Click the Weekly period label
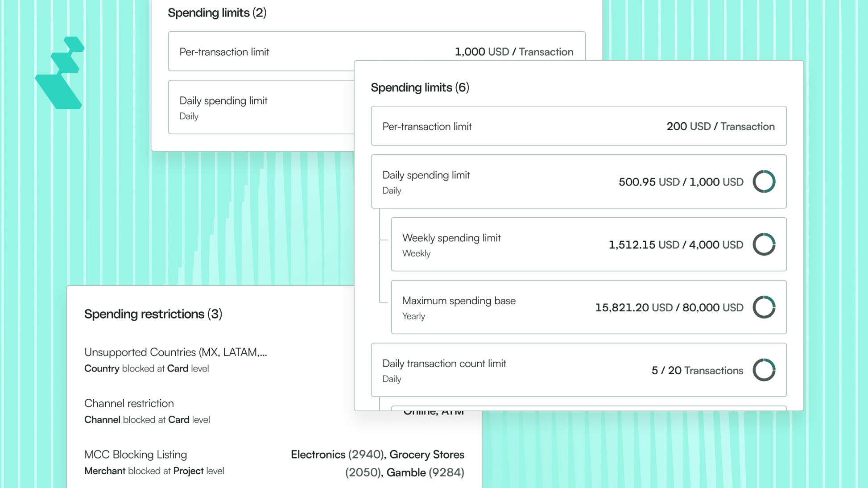868x488 pixels. pyautogui.click(x=417, y=253)
